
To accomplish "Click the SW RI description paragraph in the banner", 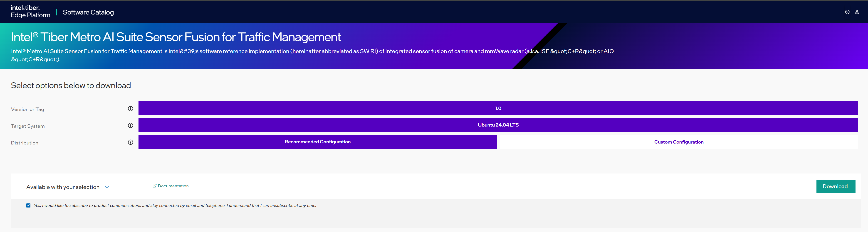I will (x=312, y=55).
